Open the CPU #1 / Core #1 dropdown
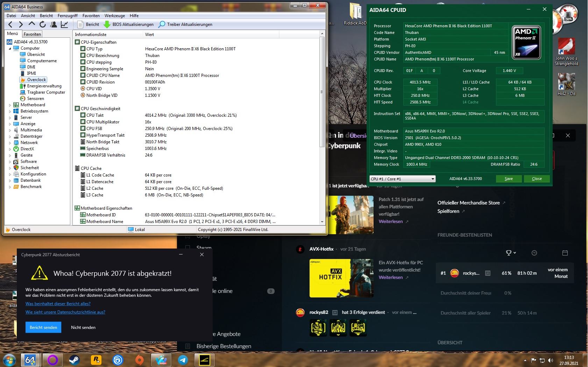Viewport: 588px width, 367px height. (x=402, y=179)
